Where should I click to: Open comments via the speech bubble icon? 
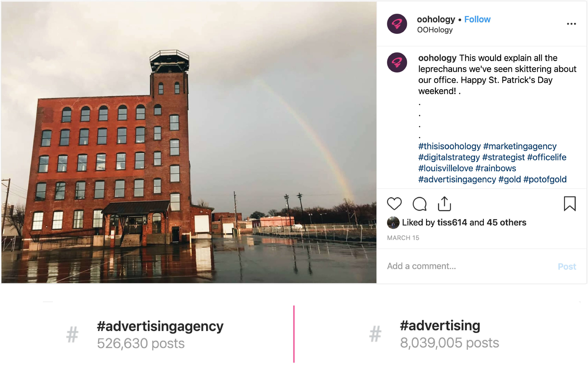point(419,204)
